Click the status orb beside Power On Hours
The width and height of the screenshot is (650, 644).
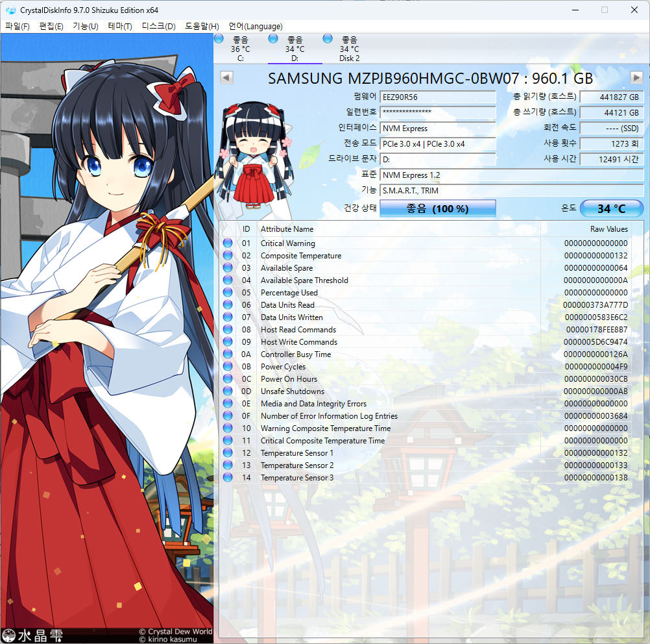tap(228, 379)
